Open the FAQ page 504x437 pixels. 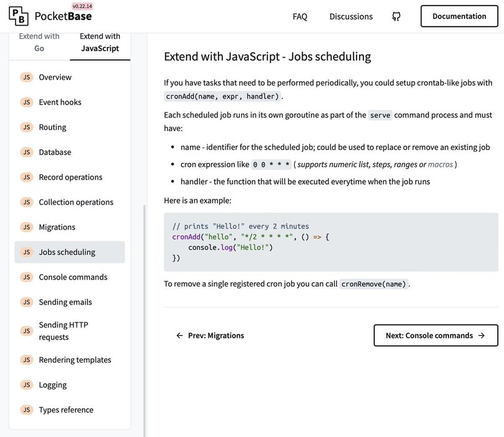(300, 17)
